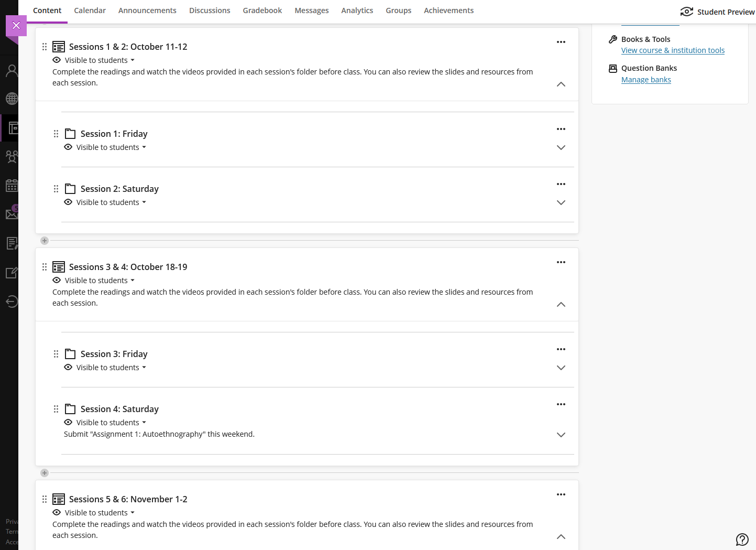The height and width of the screenshot is (550, 756).
Task: Switch to the Gradebook tab
Action: coord(262,10)
